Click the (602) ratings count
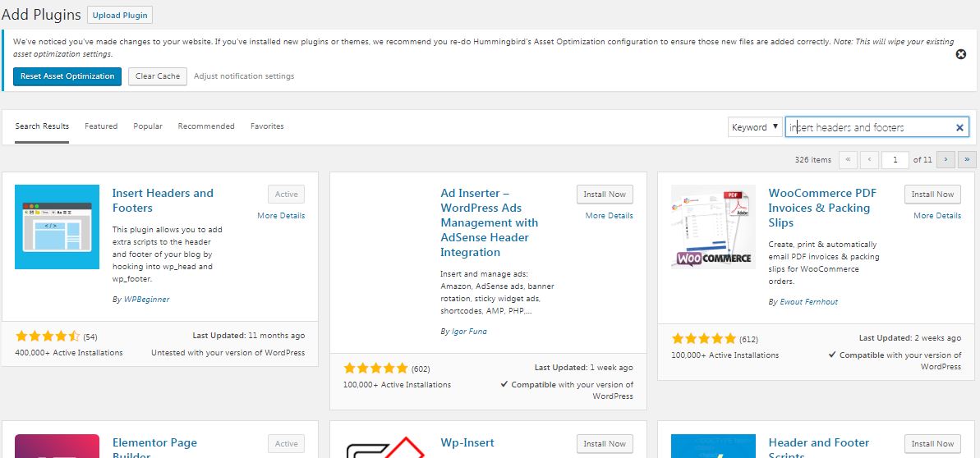The width and height of the screenshot is (980, 458). tap(421, 369)
